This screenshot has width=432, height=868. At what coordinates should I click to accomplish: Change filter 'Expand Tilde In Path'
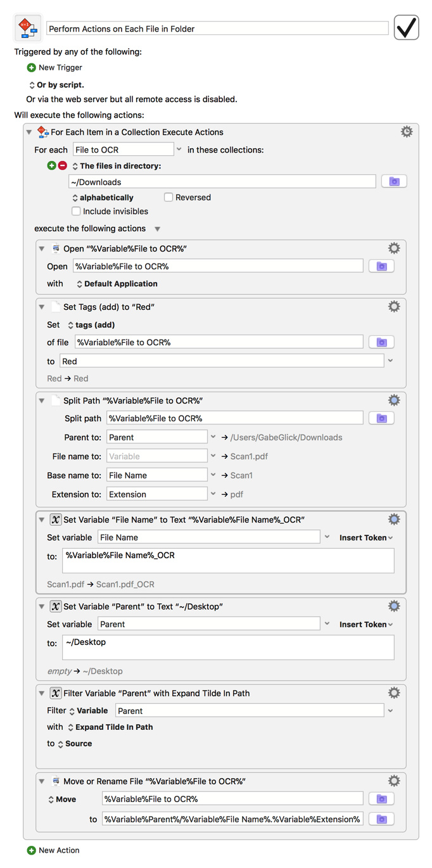[x=110, y=727]
